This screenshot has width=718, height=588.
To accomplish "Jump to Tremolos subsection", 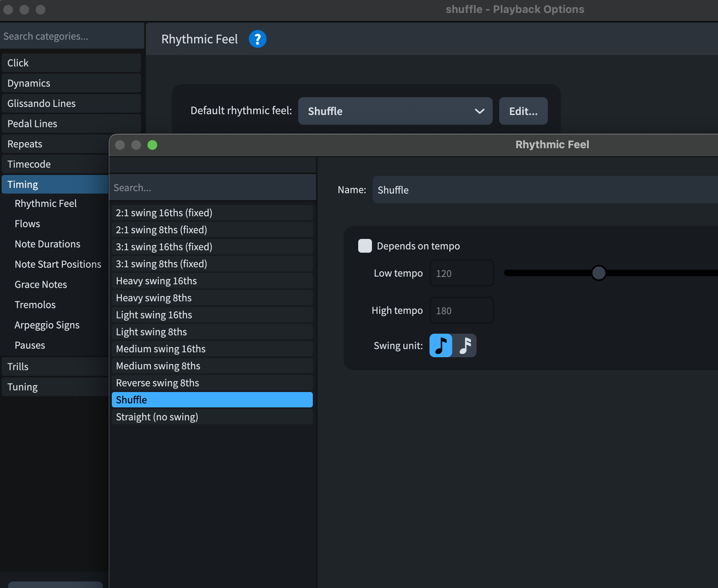I will point(35,305).
